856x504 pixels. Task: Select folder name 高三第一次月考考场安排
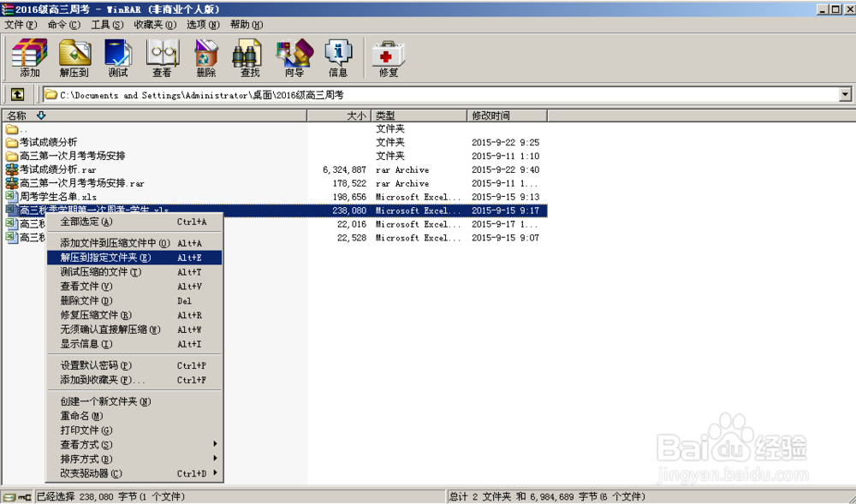pos(73,156)
